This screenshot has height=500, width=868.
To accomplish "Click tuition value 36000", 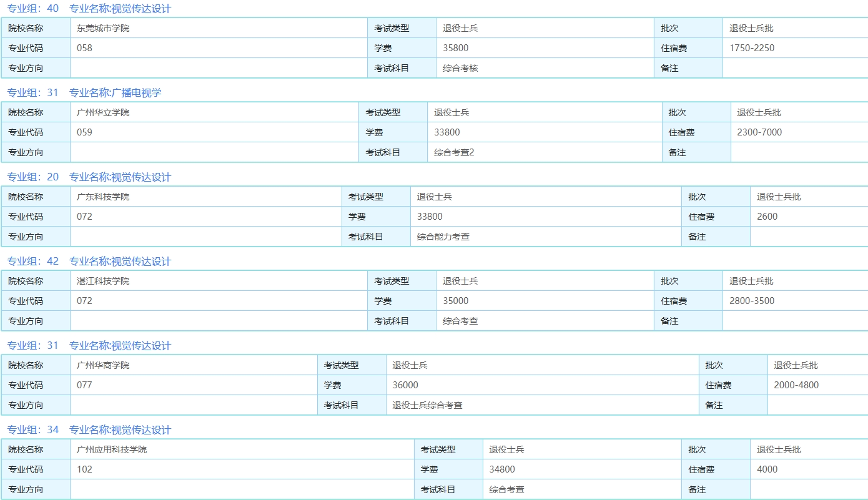I will (x=405, y=385).
